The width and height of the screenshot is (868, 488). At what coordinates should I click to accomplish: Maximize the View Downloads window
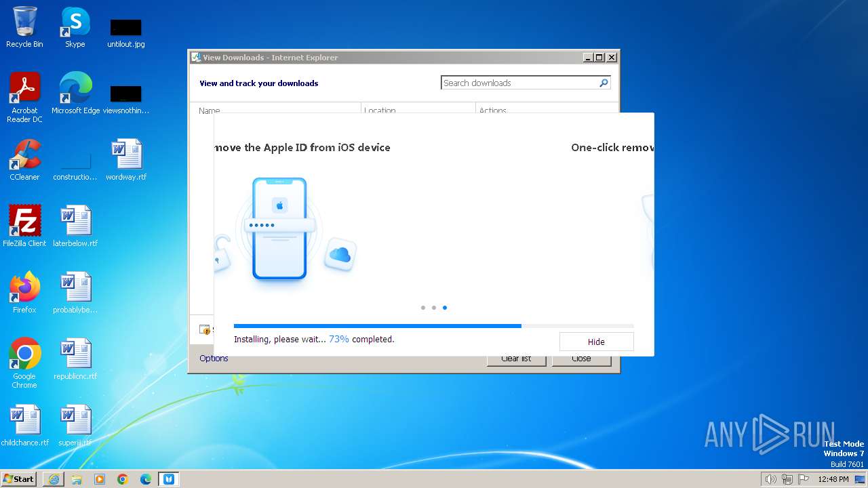[599, 58]
